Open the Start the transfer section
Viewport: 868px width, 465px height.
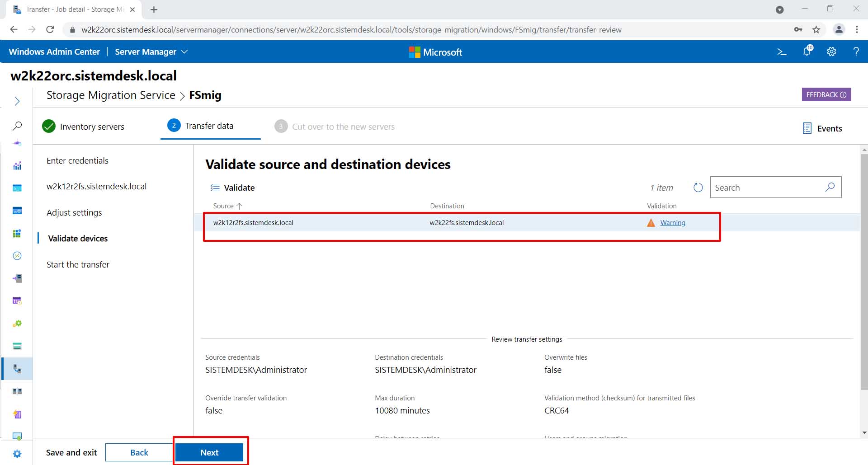coord(78,265)
